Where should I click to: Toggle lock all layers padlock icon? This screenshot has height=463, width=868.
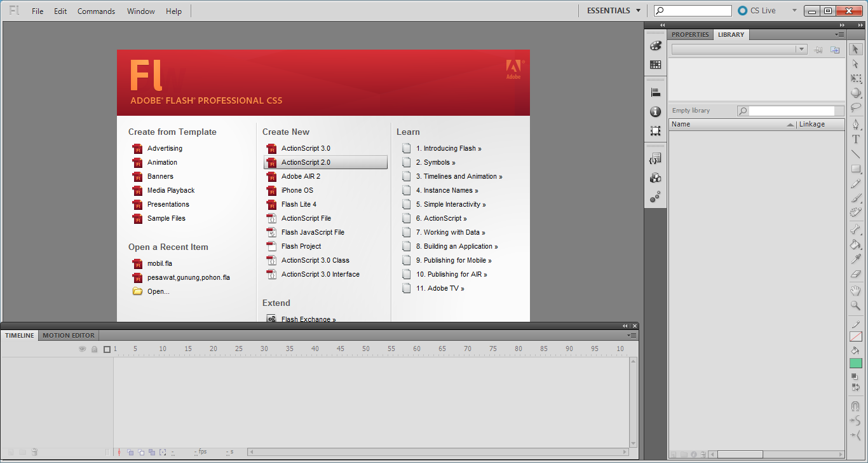coord(95,349)
